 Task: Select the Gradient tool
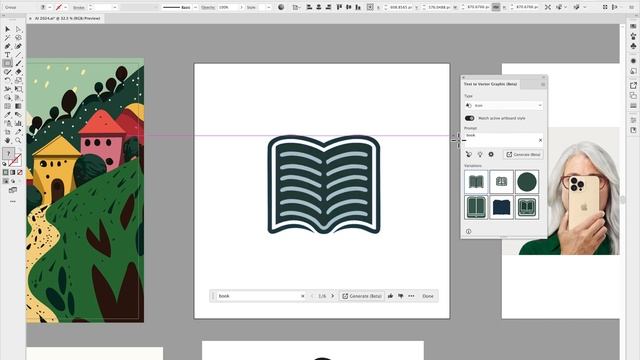[18, 106]
